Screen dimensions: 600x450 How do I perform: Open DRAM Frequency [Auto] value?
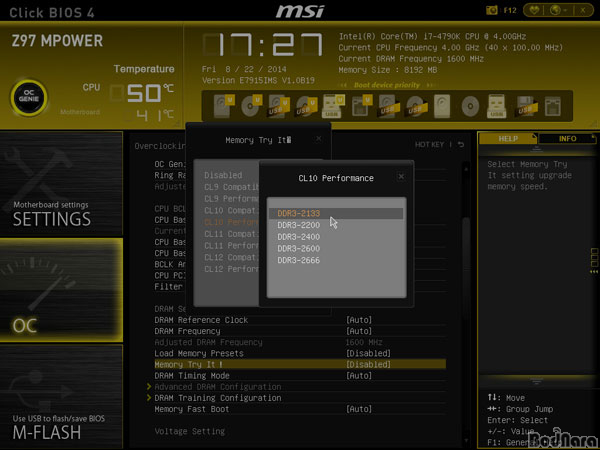(359, 331)
